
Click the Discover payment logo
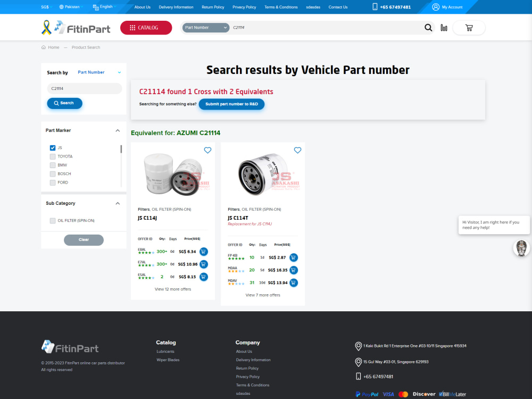tap(424, 394)
